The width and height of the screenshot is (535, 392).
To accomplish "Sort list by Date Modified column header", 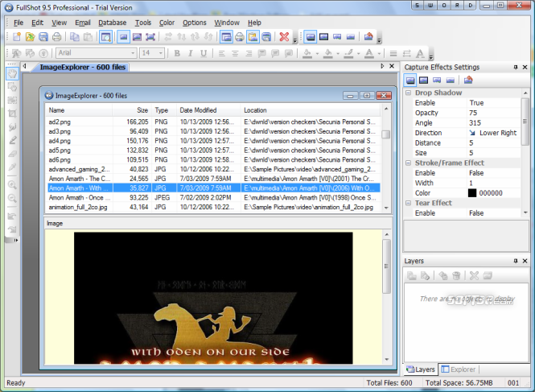I will coord(208,110).
